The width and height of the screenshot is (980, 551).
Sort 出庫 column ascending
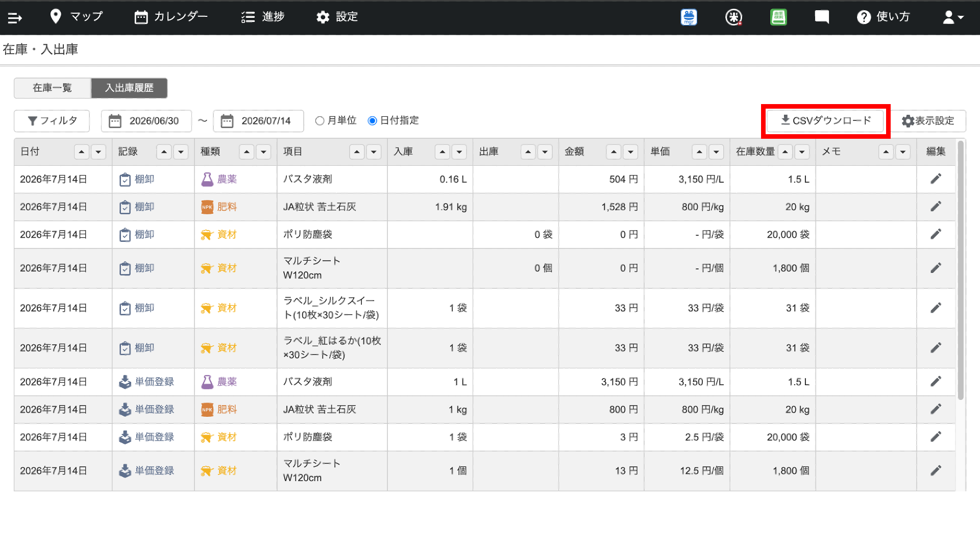click(528, 152)
